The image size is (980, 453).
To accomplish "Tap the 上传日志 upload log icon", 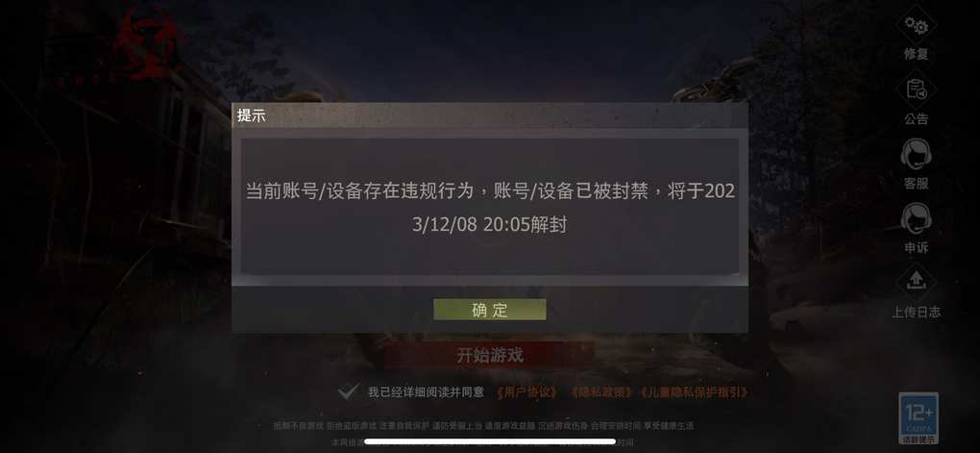I will click(916, 282).
